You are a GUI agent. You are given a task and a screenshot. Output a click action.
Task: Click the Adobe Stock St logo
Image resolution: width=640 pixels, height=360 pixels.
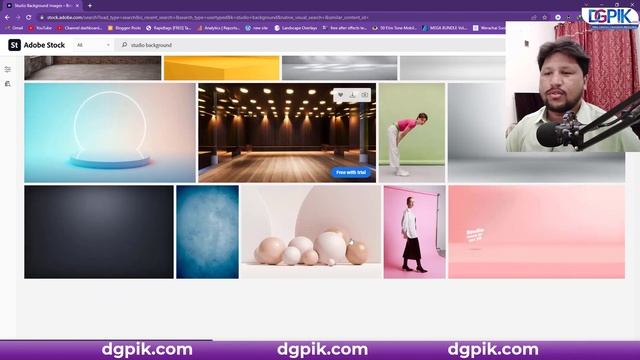[x=14, y=45]
